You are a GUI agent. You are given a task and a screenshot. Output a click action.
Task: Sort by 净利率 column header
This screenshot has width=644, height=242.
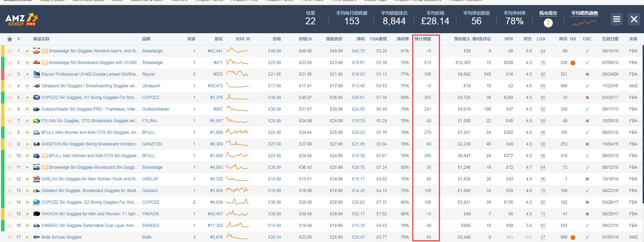pos(403,39)
